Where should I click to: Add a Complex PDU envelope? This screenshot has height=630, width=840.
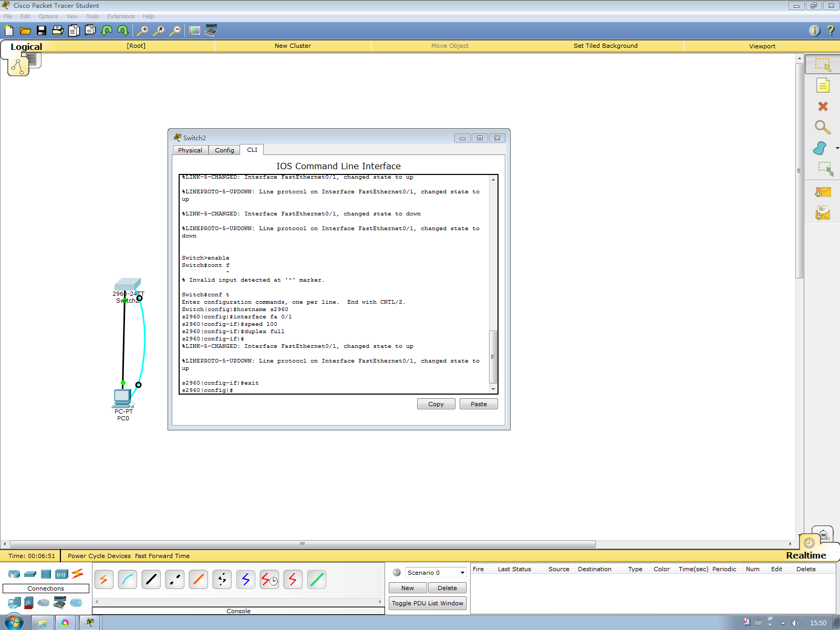tap(823, 213)
